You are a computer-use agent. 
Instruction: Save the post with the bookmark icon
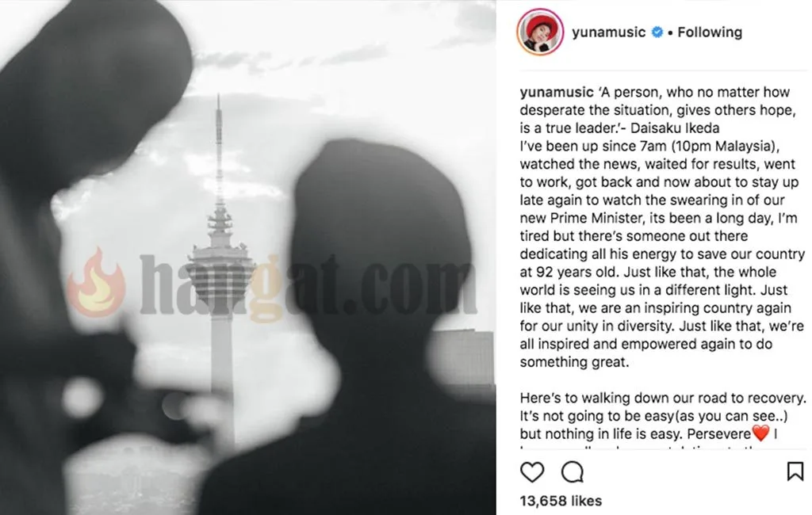click(x=795, y=471)
